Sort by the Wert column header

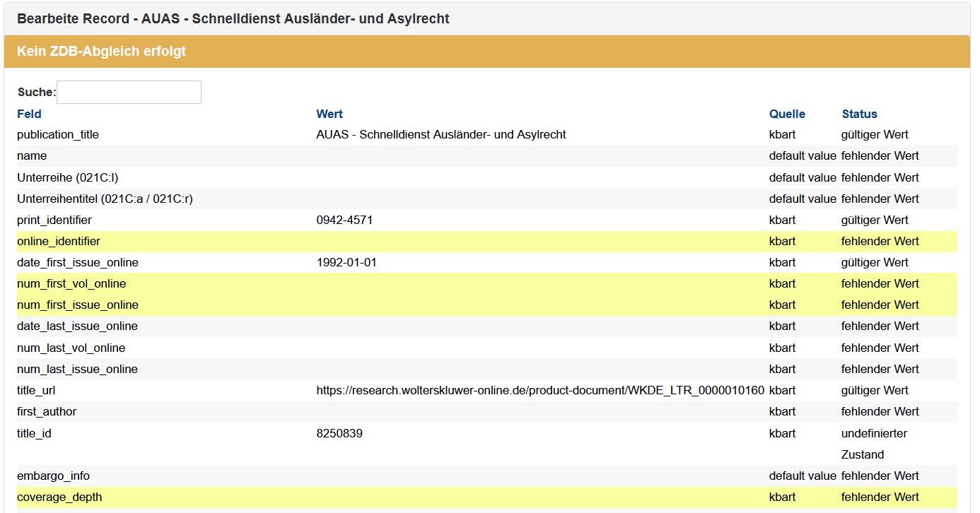(329, 114)
